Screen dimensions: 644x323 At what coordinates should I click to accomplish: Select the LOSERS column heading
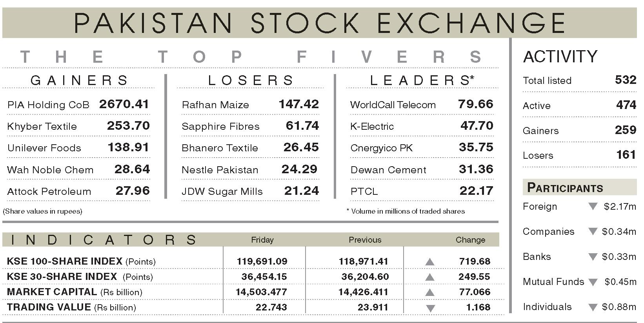tap(251, 80)
